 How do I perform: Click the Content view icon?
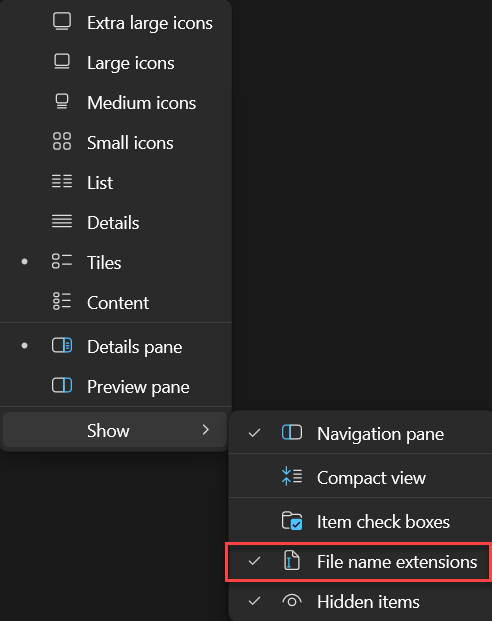coord(62,301)
